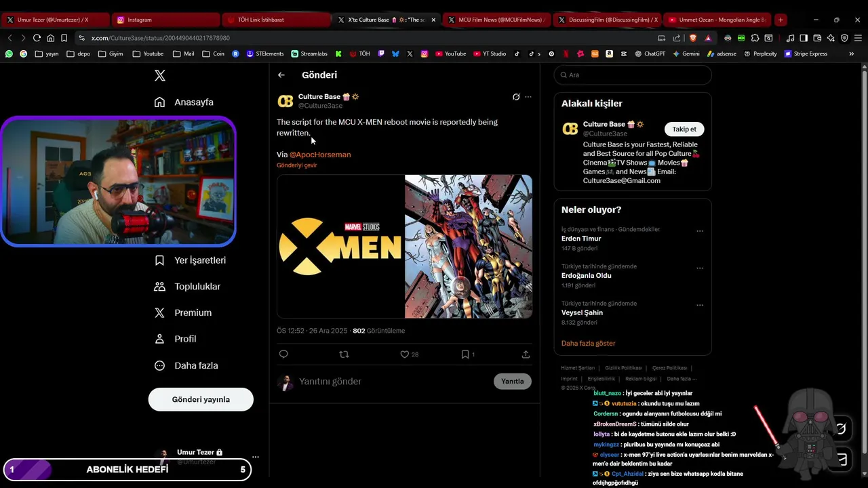Open Daha fazla menu in sidebar
Viewport: 868px width, 488px height.
pos(186,365)
